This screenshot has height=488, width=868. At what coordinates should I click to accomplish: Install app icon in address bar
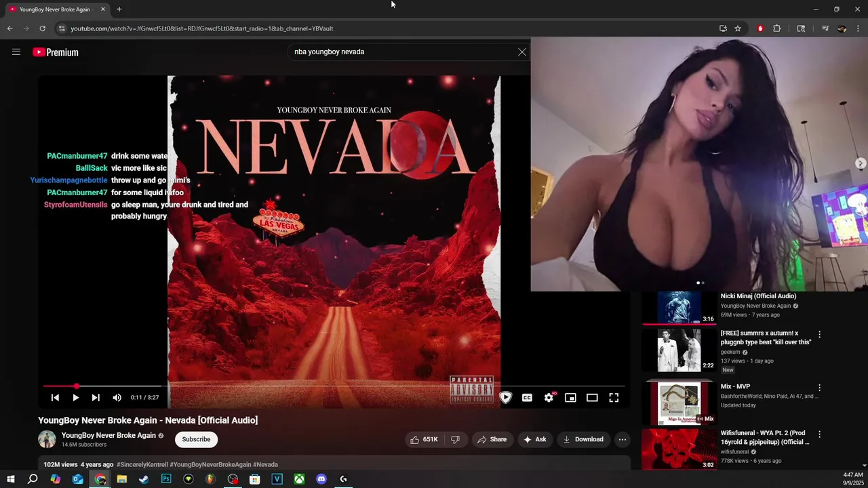pyautogui.click(x=723, y=28)
